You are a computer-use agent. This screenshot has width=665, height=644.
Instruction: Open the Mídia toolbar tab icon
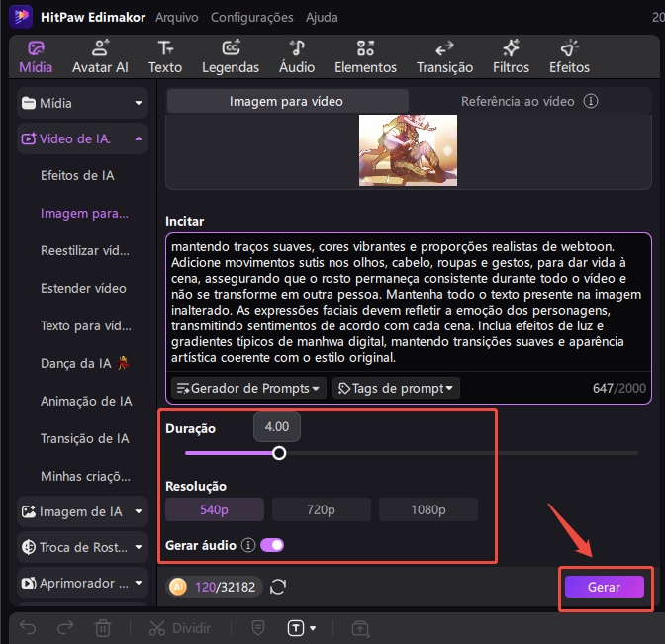tap(36, 47)
